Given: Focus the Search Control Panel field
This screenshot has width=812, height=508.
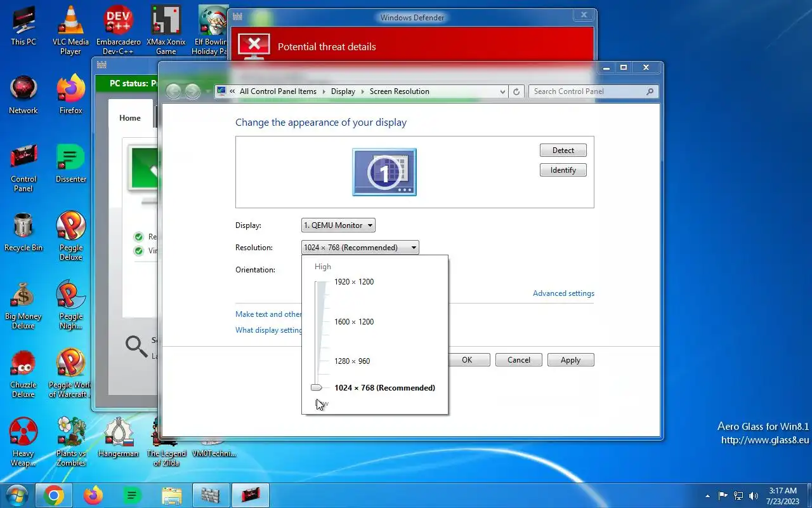Looking at the screenshot, I should (594, 91).
